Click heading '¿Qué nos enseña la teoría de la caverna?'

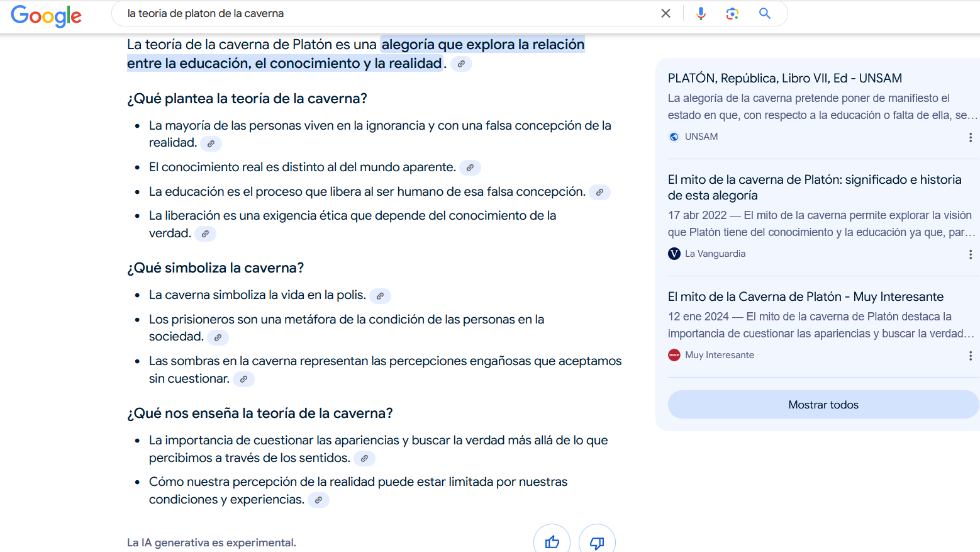tap(260, 414)
